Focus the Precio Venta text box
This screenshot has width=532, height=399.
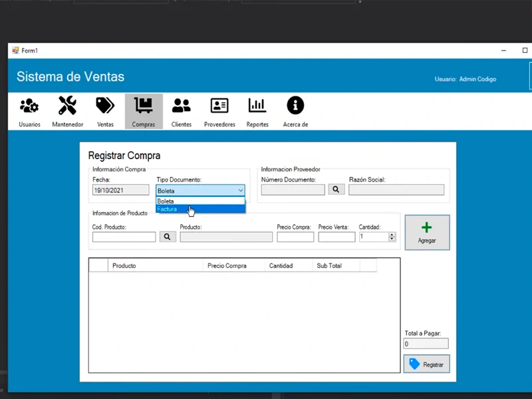coord(336,237)
